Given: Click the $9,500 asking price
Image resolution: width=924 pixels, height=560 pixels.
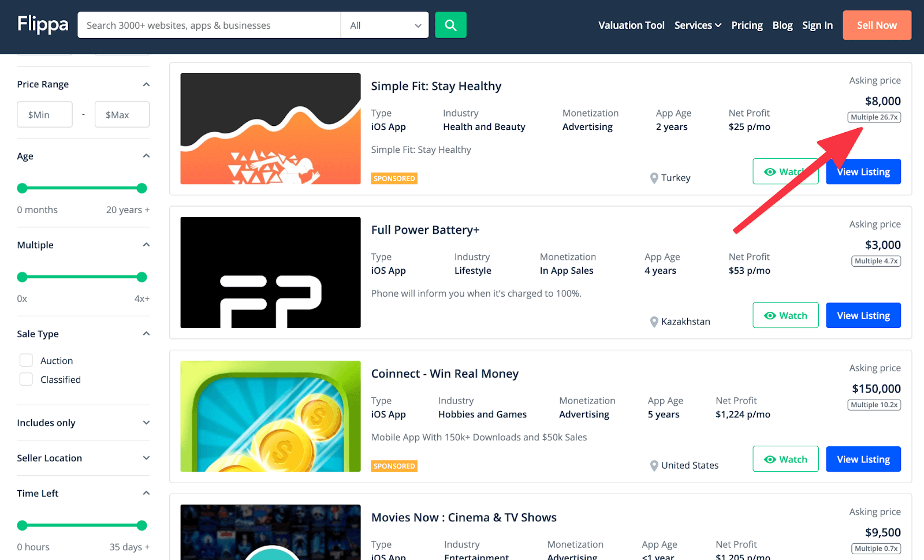Looking at the screenshot, I should point(882,532).
